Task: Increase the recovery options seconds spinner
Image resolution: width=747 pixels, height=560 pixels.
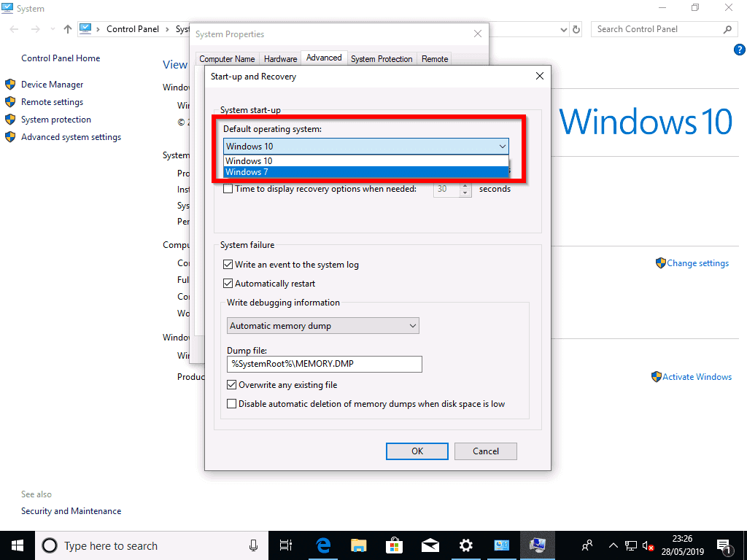Action: [465, 185]
